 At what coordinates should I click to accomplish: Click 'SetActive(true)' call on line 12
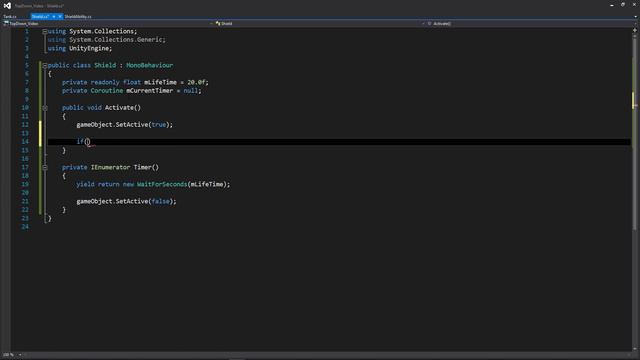click(x=143, y=125)
